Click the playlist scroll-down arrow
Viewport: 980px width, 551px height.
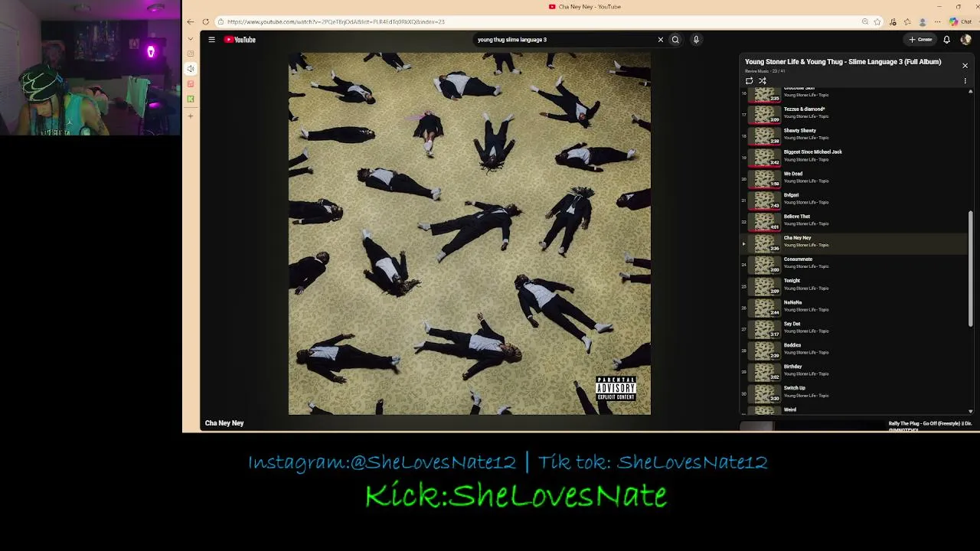coord(971,411)
